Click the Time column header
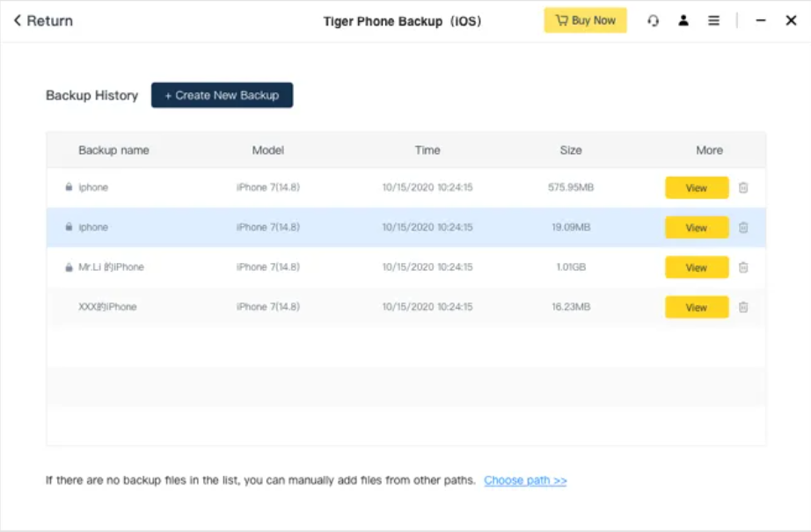 coord(427,150)
